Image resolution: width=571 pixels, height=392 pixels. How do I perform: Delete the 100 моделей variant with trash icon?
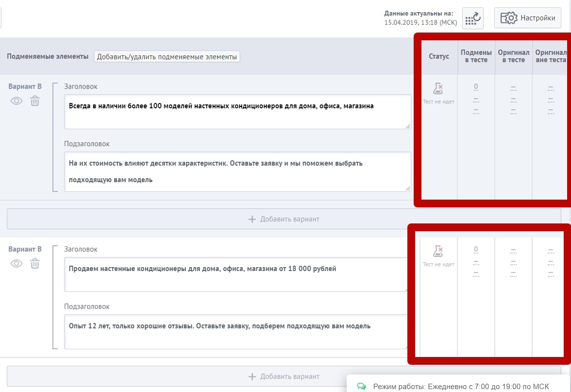click(x=35, y=101)
